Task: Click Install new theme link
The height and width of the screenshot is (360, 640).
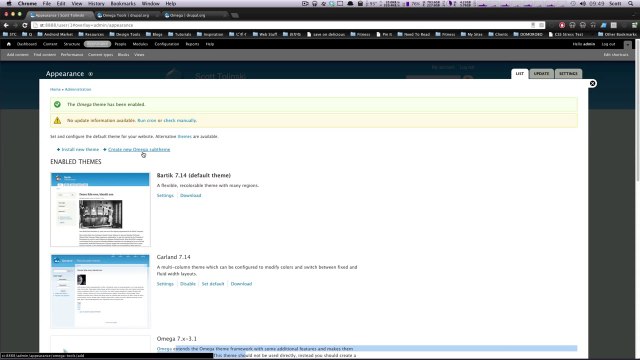Action: [x=80, y=149]
